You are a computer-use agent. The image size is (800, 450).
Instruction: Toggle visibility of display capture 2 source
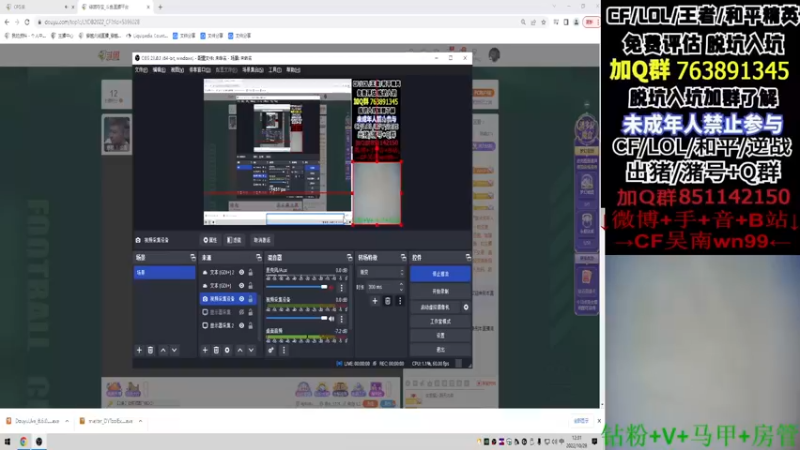coord(242,326)
